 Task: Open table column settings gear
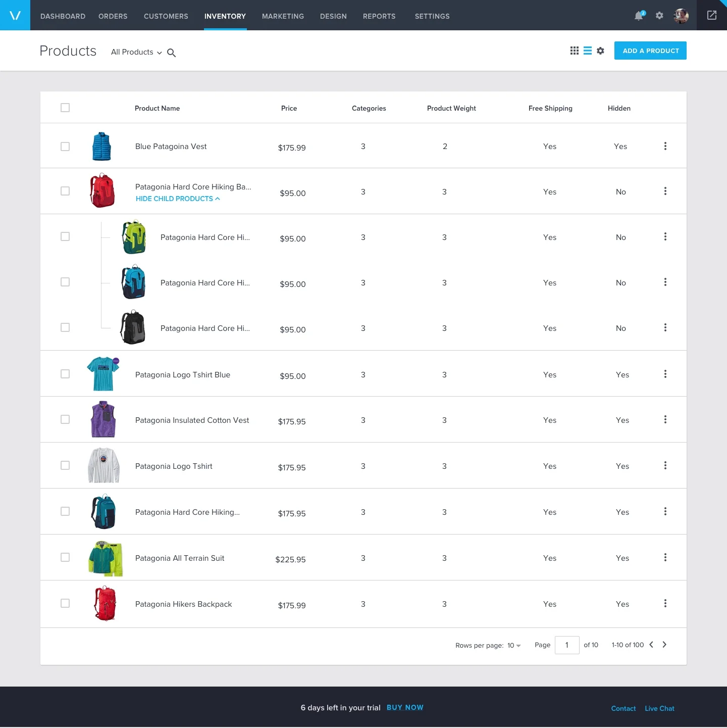[x=600, y=51]
